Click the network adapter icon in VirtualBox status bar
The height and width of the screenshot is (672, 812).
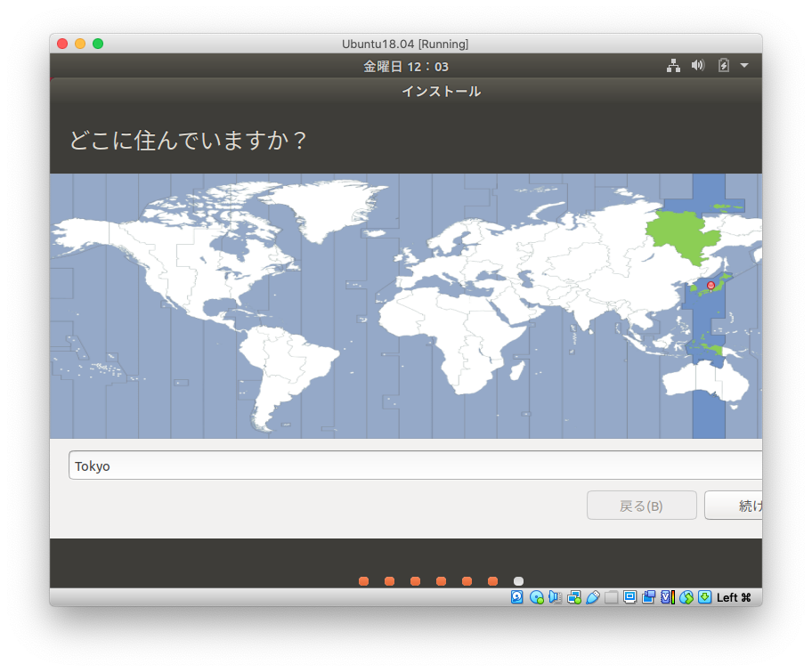[x=574, y=597]
